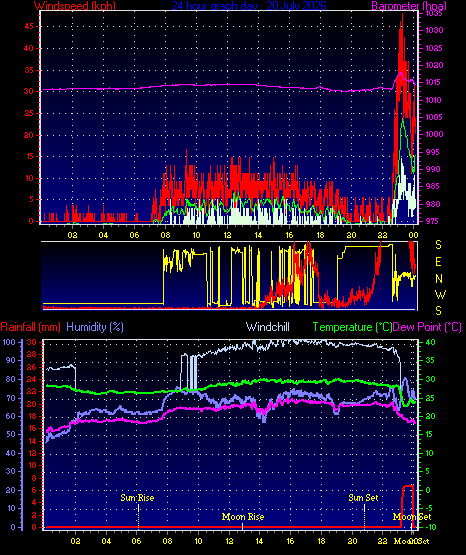
Task: Select the 12 value on the rainfall axis
Action: click(32, 453)
